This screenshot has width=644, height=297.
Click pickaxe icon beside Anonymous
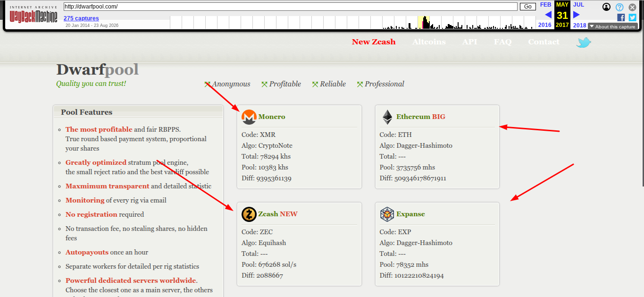[x=207, y=84]
